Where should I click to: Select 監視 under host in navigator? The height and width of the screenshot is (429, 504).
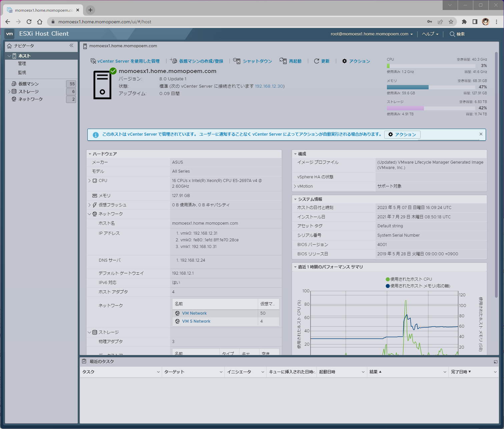pos(22,72)
